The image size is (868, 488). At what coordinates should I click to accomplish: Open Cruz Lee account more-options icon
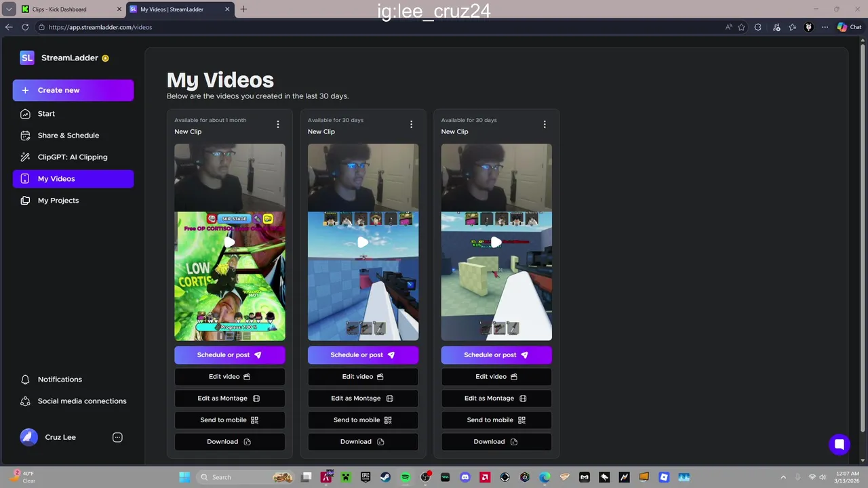tap(117, 437)
